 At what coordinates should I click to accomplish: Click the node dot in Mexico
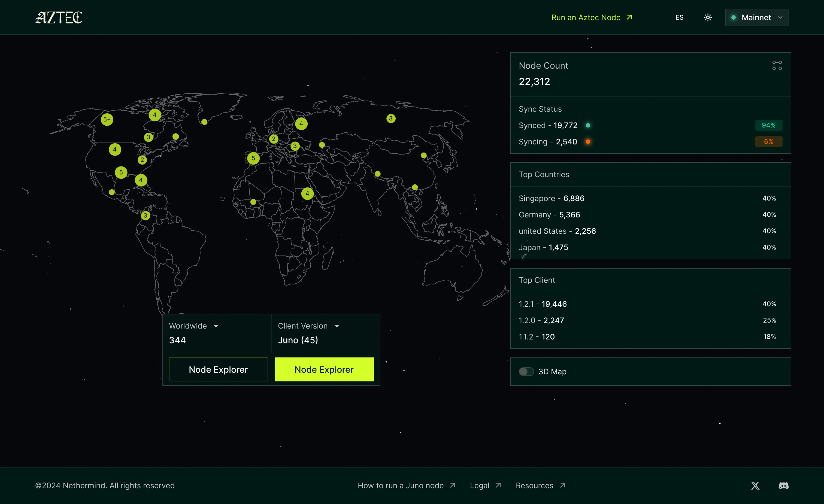[112, 192]
